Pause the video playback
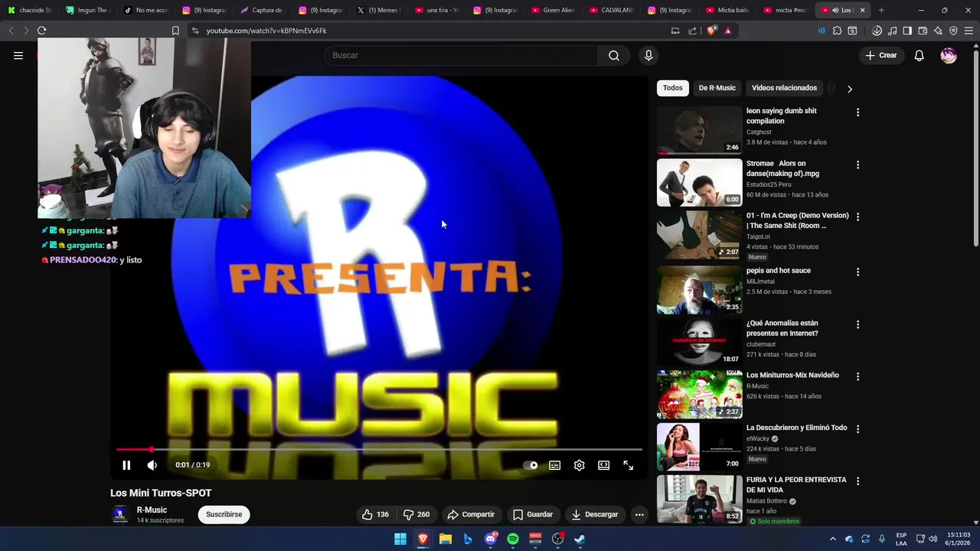Viewport: 980px width, 551px height. (126, 465)
